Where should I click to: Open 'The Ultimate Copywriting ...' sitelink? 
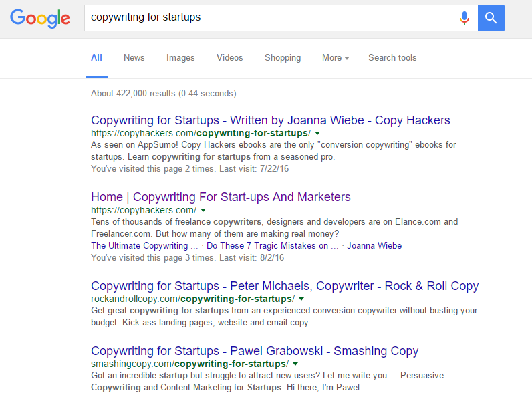pos(144,245)
